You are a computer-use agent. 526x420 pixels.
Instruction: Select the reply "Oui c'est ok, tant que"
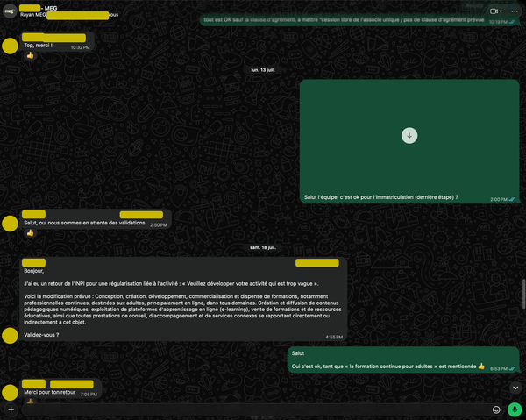click(403, 359)
